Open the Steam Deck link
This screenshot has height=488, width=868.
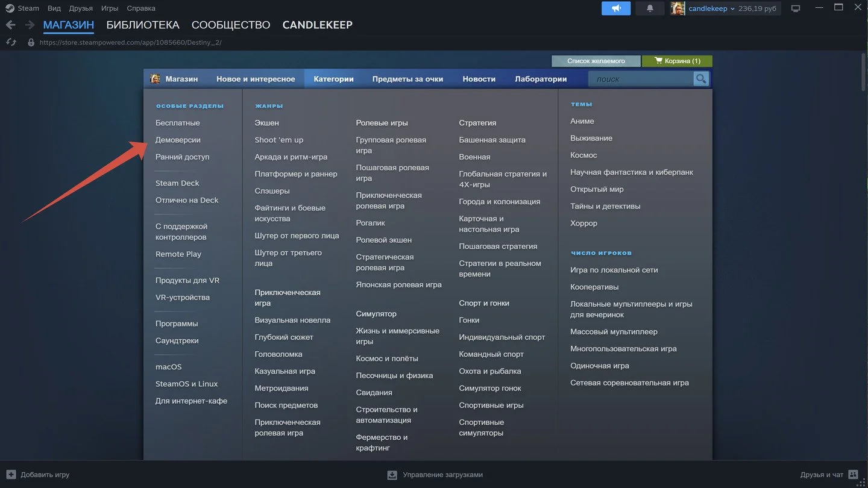click(177, 183)
